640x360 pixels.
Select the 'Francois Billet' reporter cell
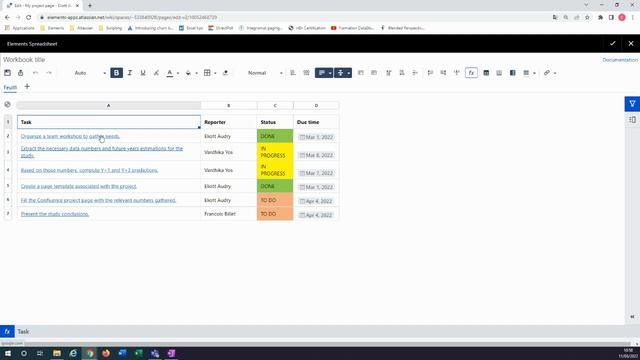coord(229,214)
